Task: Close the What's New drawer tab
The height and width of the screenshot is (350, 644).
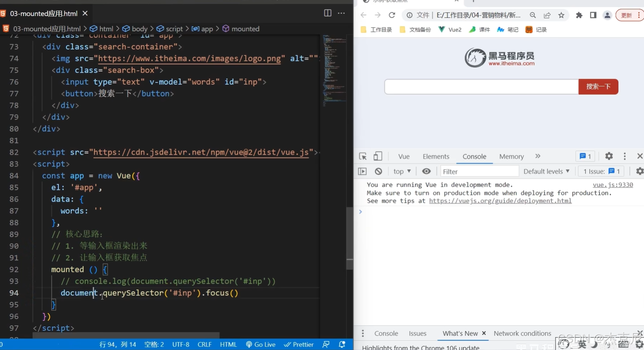Action: pyautogui.click(x=484, y=333)
